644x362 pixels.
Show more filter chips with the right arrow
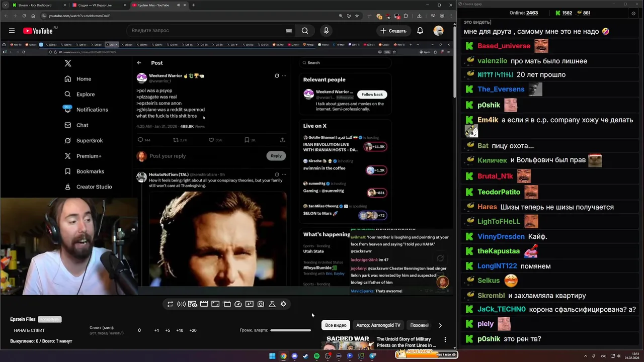pos(440,325)
